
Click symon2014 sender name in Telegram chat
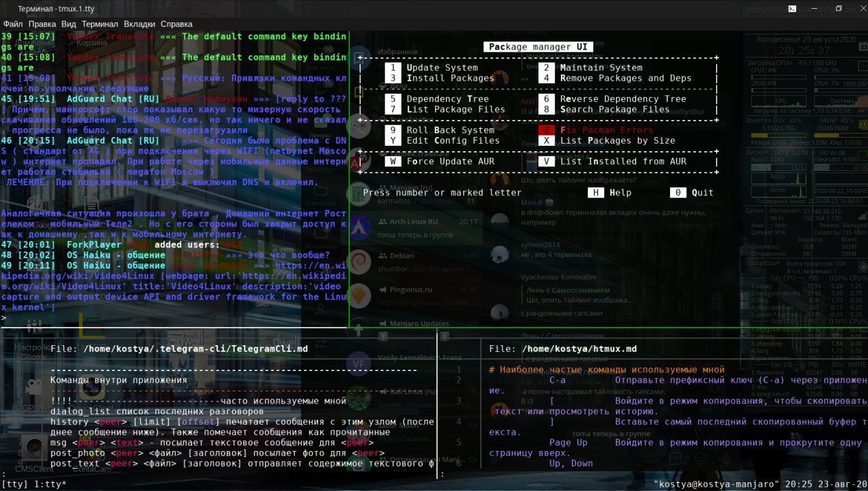(x=542, y=244)
